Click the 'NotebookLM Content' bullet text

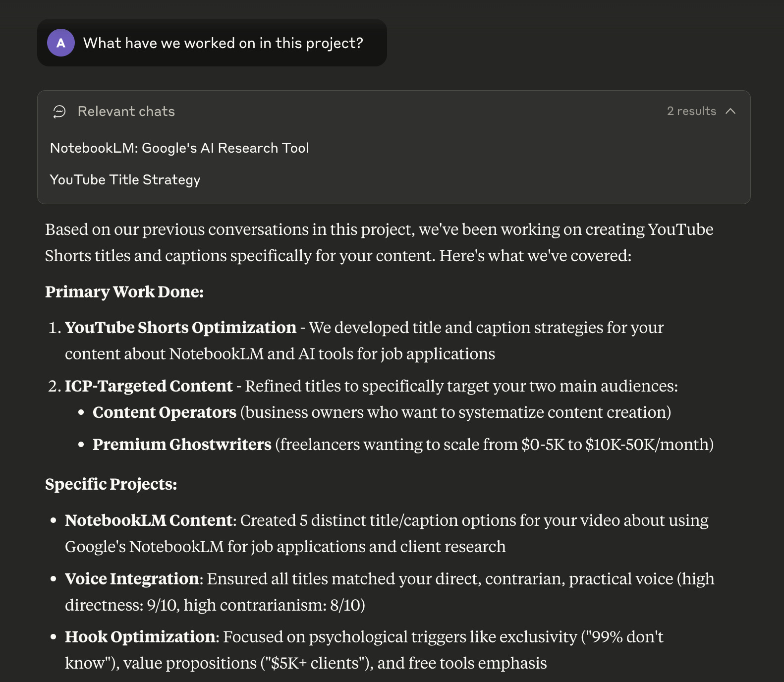click(x=149, y=520)
